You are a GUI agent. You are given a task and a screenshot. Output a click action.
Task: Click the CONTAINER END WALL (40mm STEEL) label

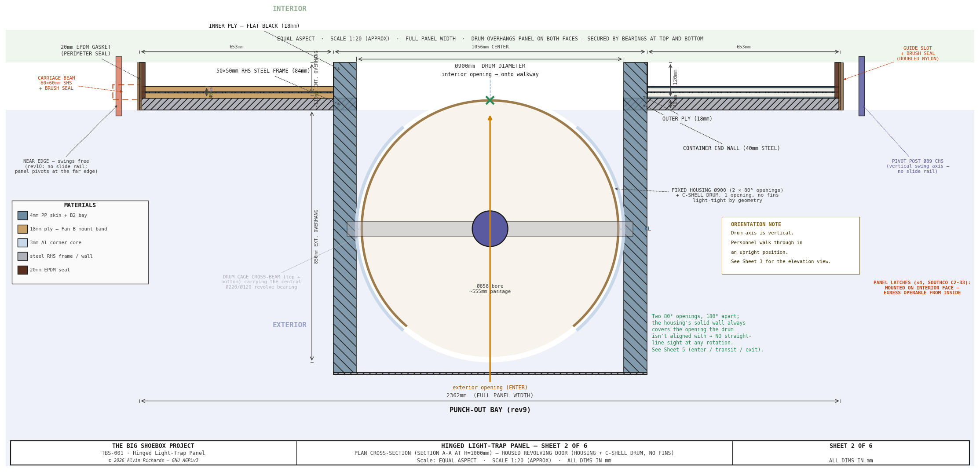pos(731,149)
